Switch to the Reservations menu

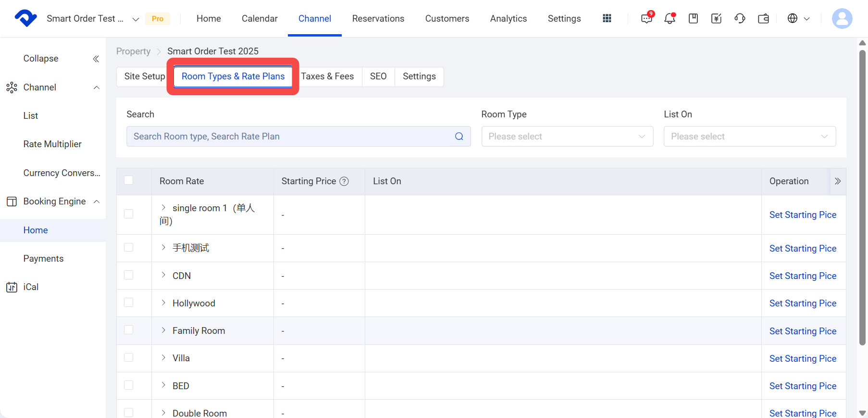[378, 19]
